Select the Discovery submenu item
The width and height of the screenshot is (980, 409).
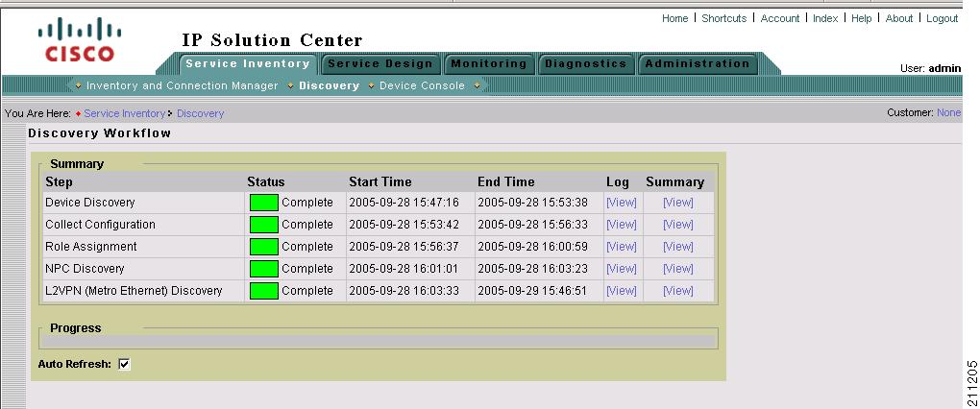tap(329, 85)
